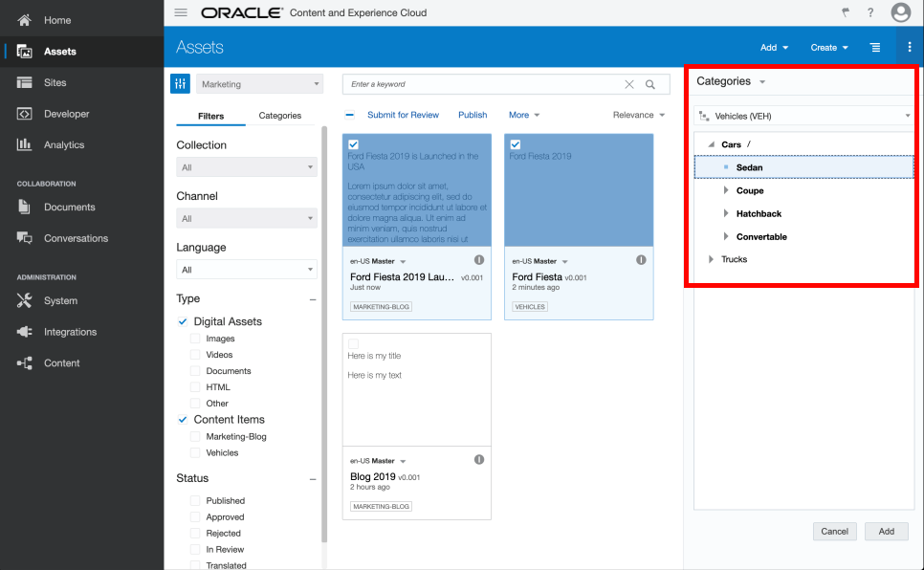Open the Categories panel title dropdown
Image resolution: width=924 pixels, height=570 pixels.
click(762, 82)
